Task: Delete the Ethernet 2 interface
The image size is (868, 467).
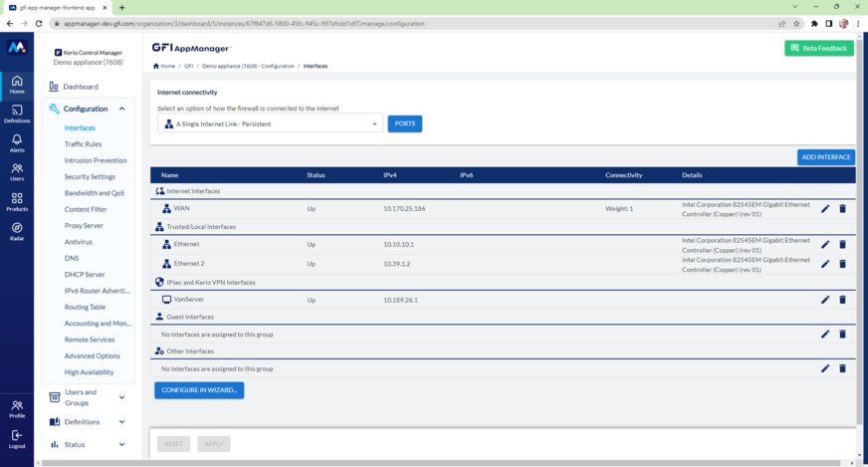Action: (x=842, y=264)
